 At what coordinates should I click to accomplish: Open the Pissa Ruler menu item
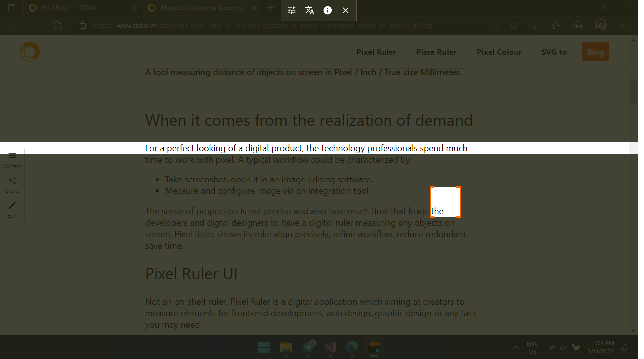click(x=436, y=52)
